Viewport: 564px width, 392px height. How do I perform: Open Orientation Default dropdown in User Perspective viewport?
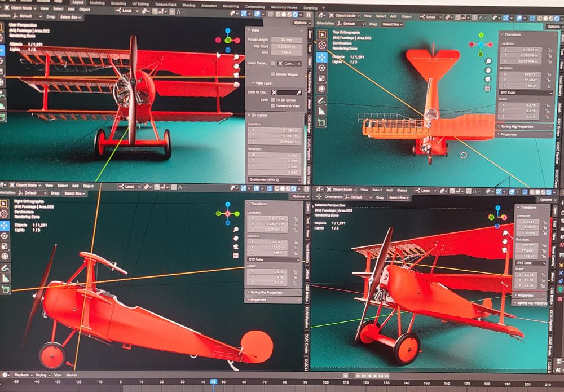click(28, 16)
